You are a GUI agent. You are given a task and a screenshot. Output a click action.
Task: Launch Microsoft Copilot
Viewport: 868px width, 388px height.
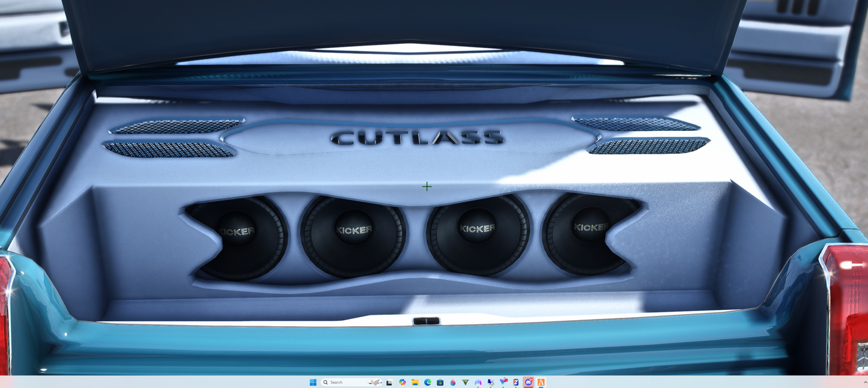point(401,382)
